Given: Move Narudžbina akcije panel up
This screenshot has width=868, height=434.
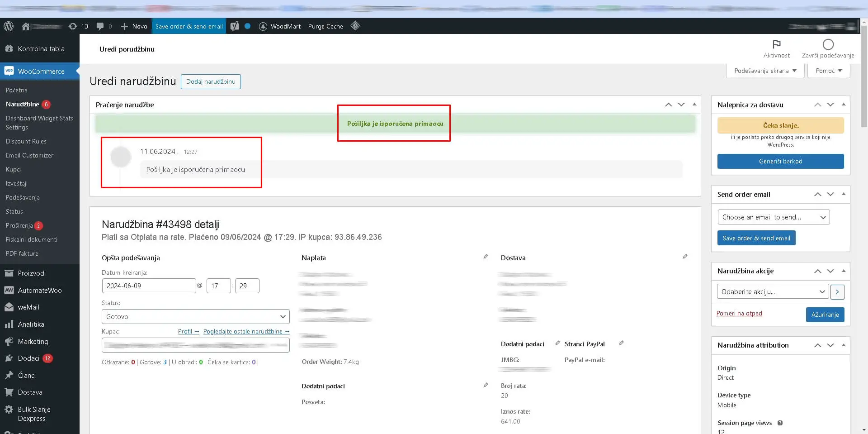Looking at the screenshot, I should point(818,271).
